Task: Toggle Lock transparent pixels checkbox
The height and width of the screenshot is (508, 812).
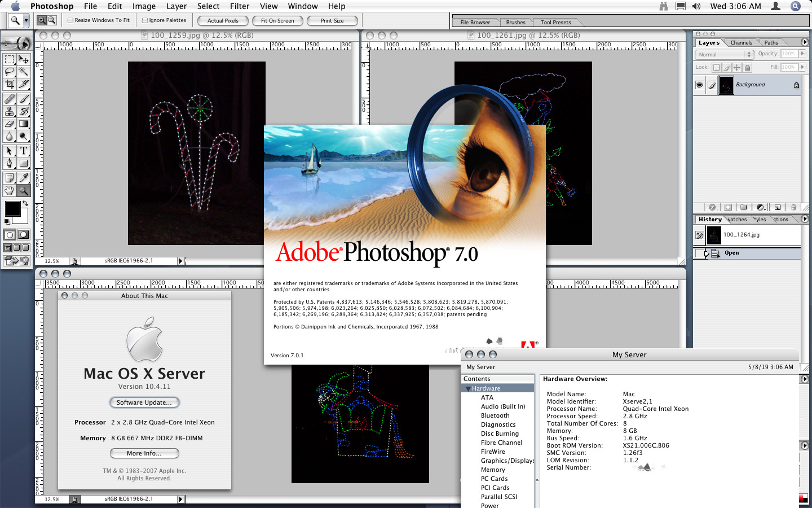Action: [x=716, y=67]
